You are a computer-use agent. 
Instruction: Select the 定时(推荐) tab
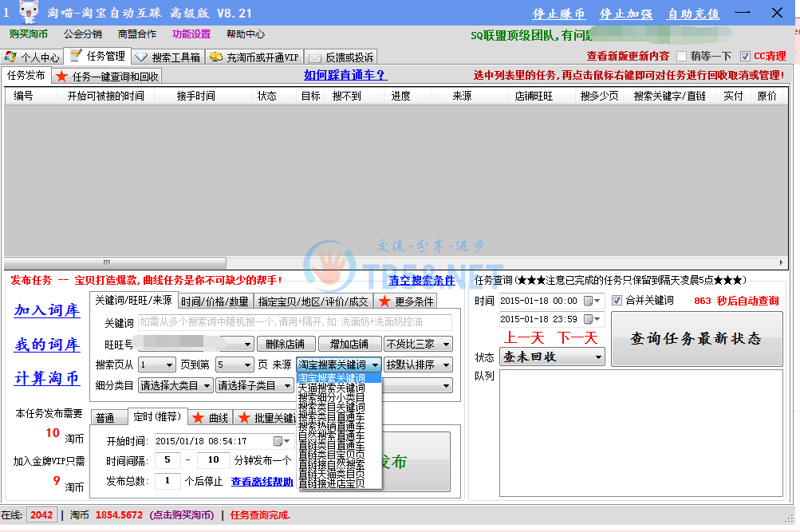(157, 416)
